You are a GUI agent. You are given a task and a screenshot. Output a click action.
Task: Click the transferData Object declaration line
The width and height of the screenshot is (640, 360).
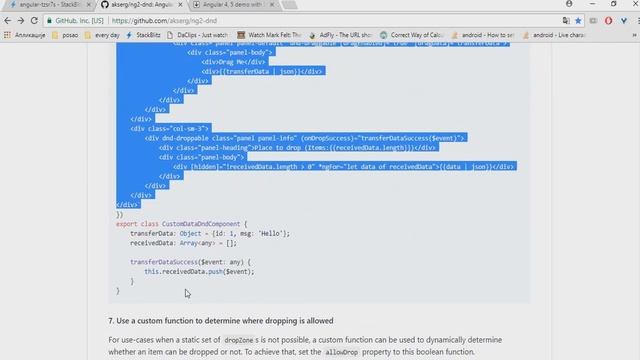click(x=210, y=233)
